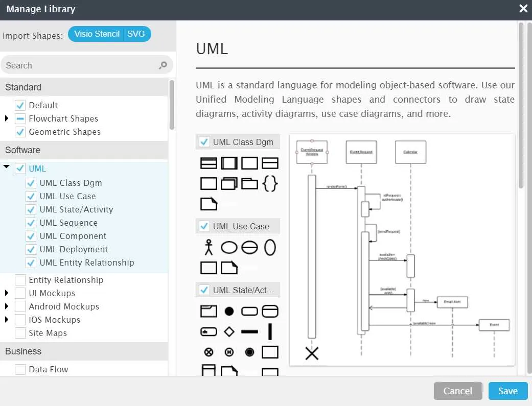532x406 pixels.
Task: Select the use case ellipse shape
Action: pos(229,247)
